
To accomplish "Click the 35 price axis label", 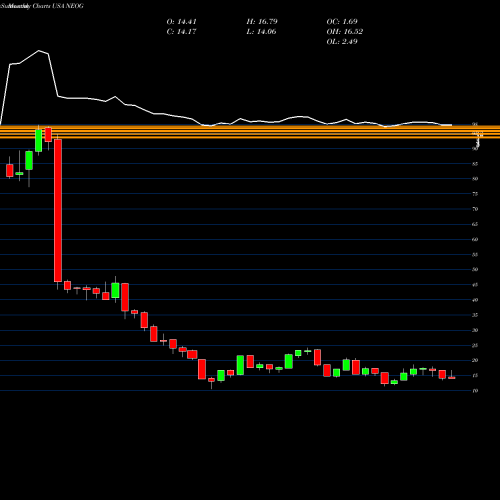I will point(475,315).
